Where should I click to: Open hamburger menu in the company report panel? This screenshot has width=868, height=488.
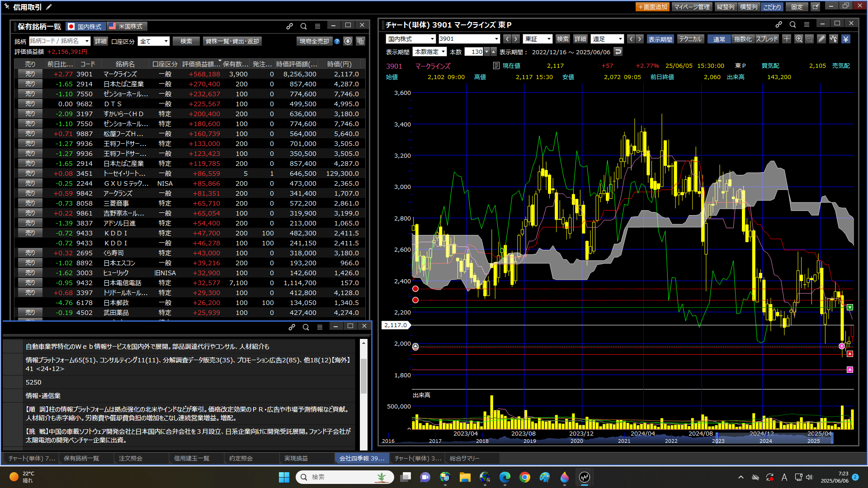coord(320,327)
